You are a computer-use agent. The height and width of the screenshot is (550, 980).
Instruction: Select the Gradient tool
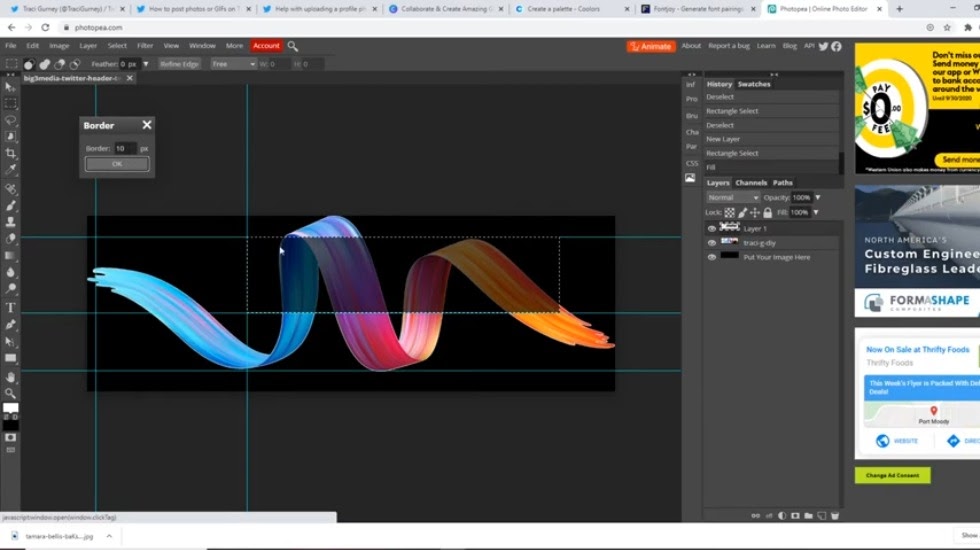click(x=10, y=256)
